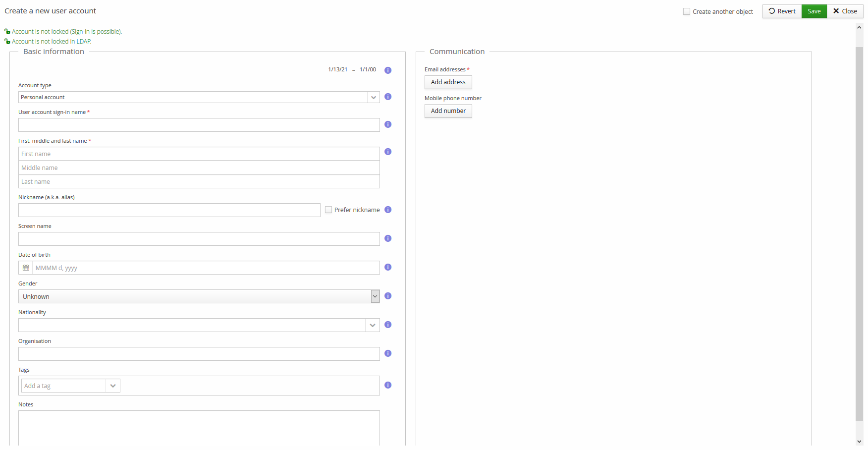
Task: Open the Add a tag dropdown arrow
Action: [x=113, y=386]
